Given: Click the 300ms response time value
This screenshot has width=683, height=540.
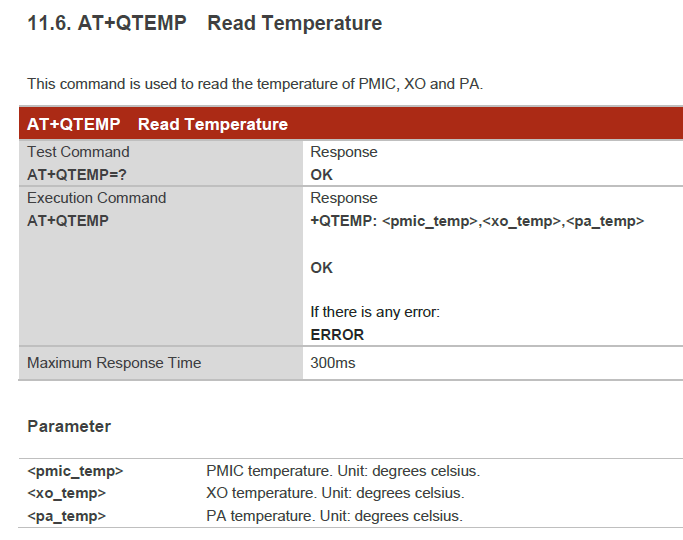Looking at the screenshot, I should (x=333, y=363).
